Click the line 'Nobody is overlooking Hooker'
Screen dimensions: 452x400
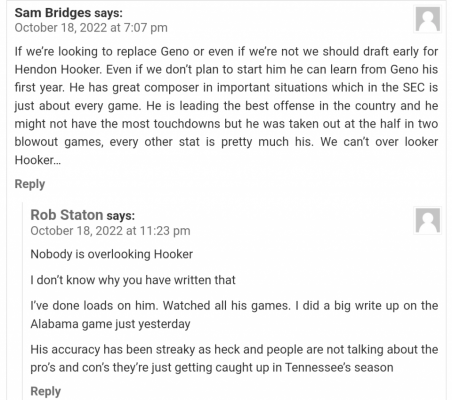(112, 254)
